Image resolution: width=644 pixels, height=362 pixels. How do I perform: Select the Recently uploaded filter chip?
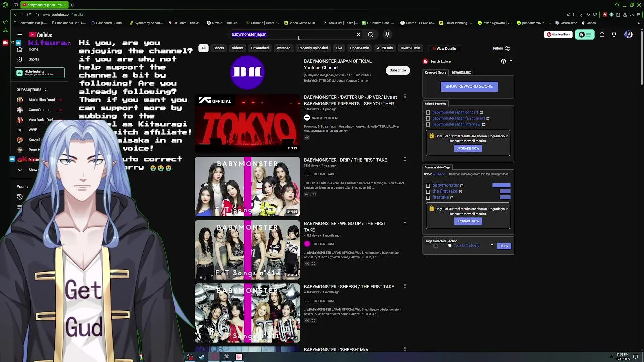313,48
